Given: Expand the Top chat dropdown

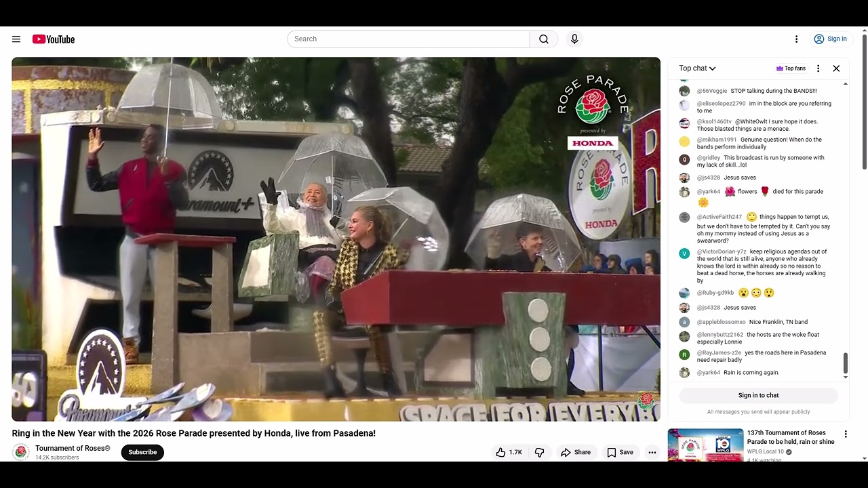Looking at the screenshot, I should (x=697, y=68).
